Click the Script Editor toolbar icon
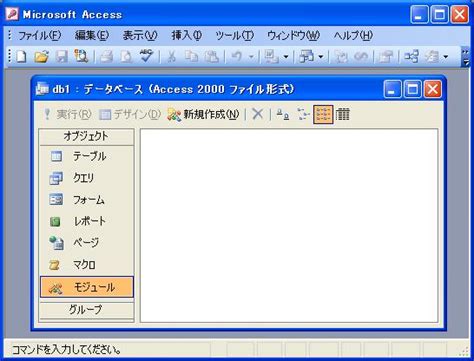This screenshot has width=474, height=361. (361, 57)
